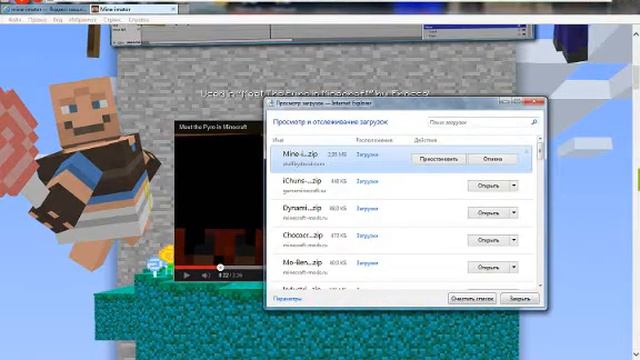The width and height of the screenshot is (640, 360).
Task: Open the iChuns...zip file with Открыть
Action: [x=488, y=186]
